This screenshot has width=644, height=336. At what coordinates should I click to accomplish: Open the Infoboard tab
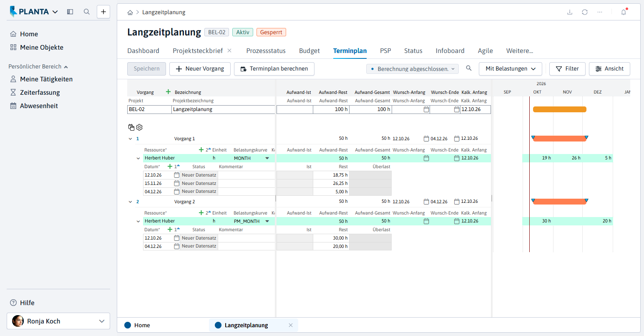click(450, 51)
